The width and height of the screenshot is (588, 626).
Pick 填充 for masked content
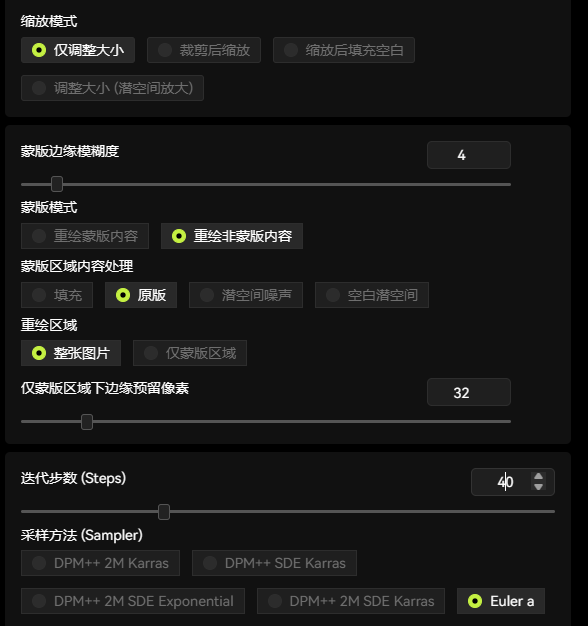coord(57,295)
